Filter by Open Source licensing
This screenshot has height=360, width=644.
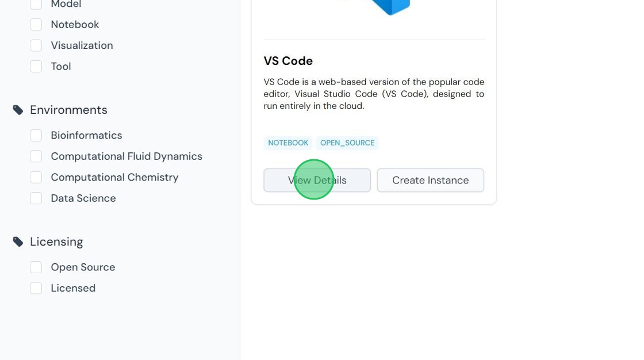coord(36,267)
